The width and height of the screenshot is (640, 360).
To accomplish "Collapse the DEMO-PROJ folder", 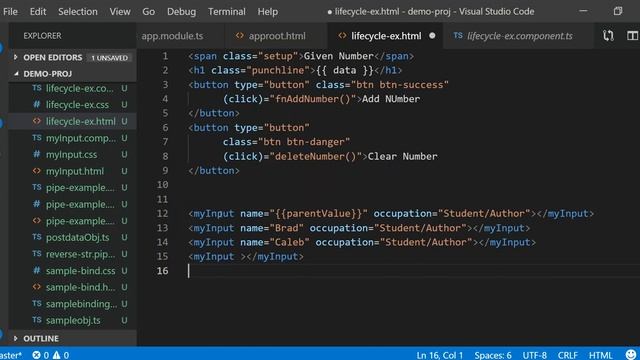I will tap(72, 74).
